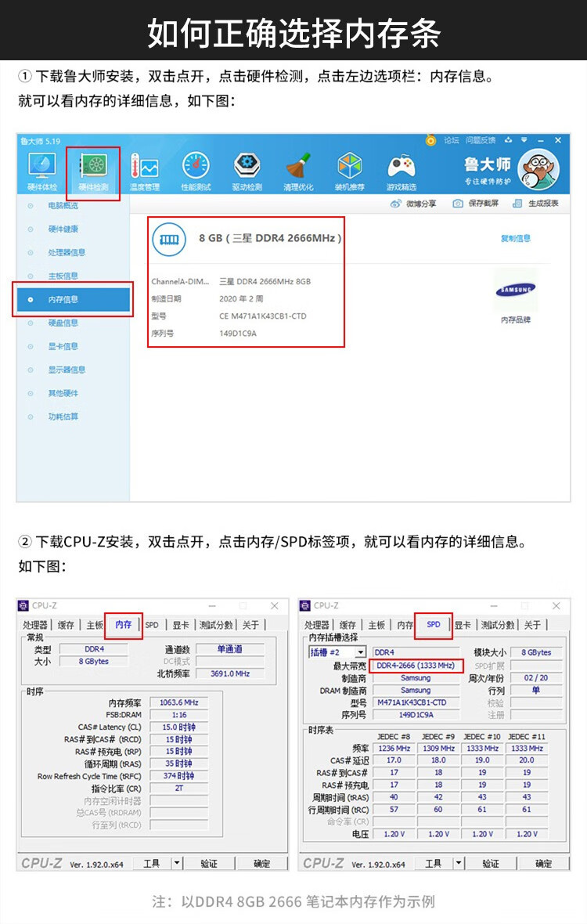Switch to 測試分數 tab in left CPU-Z
Viewport: 587px width, 924px height.
(x=216, y=625)
